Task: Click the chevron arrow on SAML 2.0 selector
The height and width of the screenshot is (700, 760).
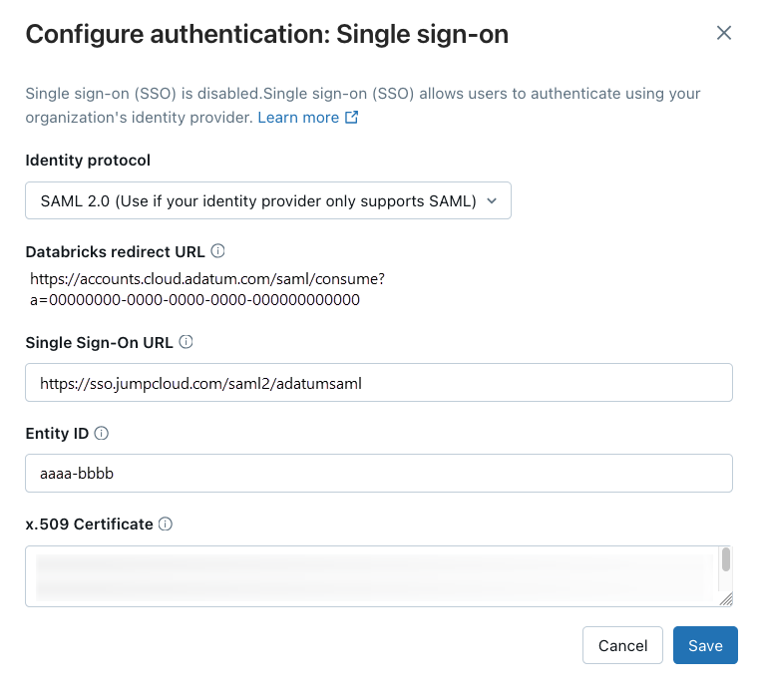Action: pos(491,200)
